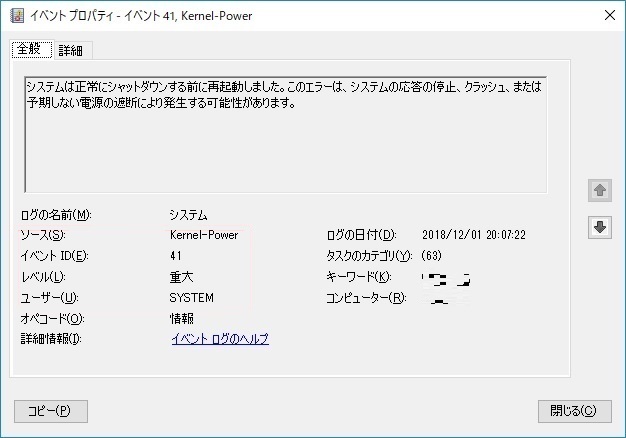Click the previous event up arrow button

click(600, 190)
